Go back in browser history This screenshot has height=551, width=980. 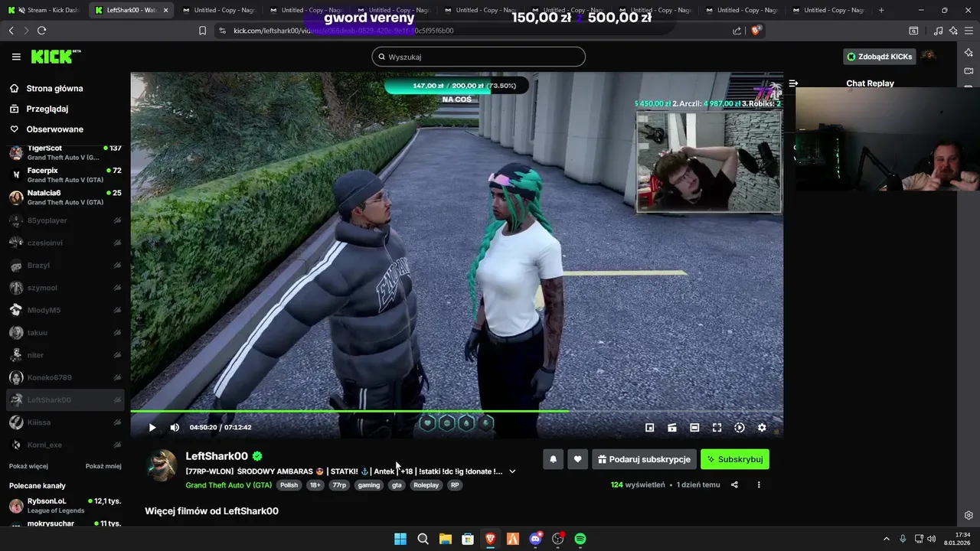click(11, 31)
